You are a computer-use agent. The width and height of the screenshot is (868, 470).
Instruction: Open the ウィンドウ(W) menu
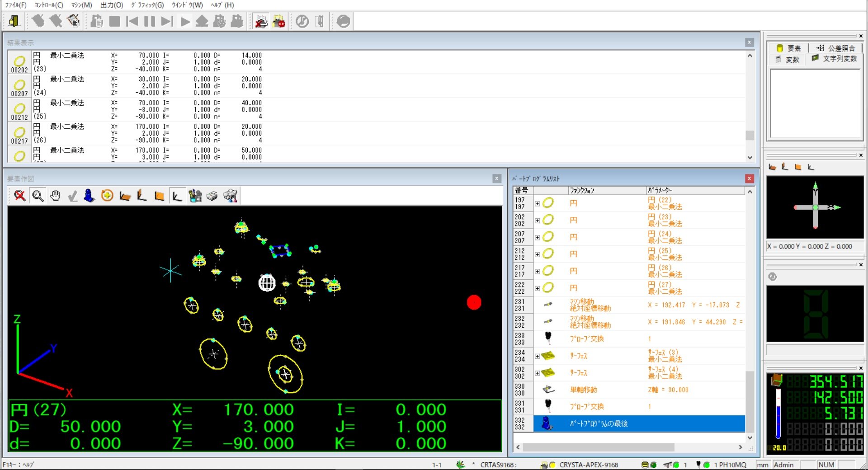click(187, 5)
